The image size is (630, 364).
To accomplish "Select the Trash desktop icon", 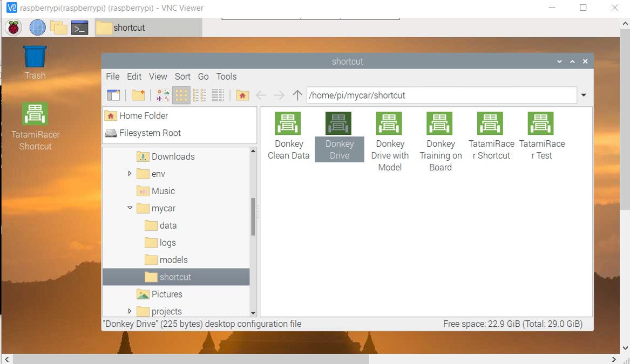I will (x=35, y=63).
